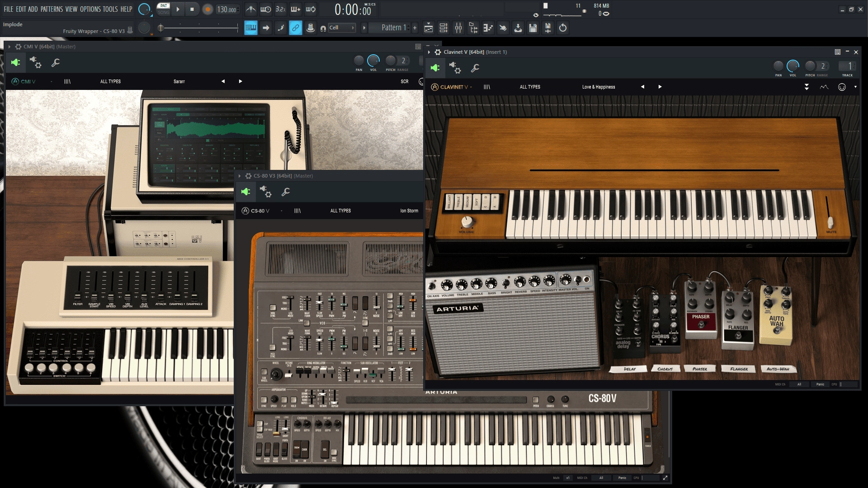
Task: Open CS-80 V3 wrench settings icon
Action: pos(286,192)
